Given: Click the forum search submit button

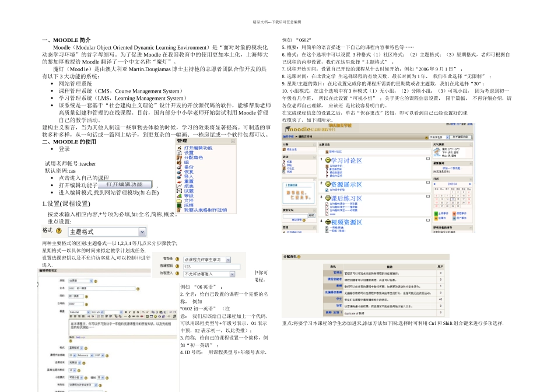Looking at the screenshot, I should 311,215.
